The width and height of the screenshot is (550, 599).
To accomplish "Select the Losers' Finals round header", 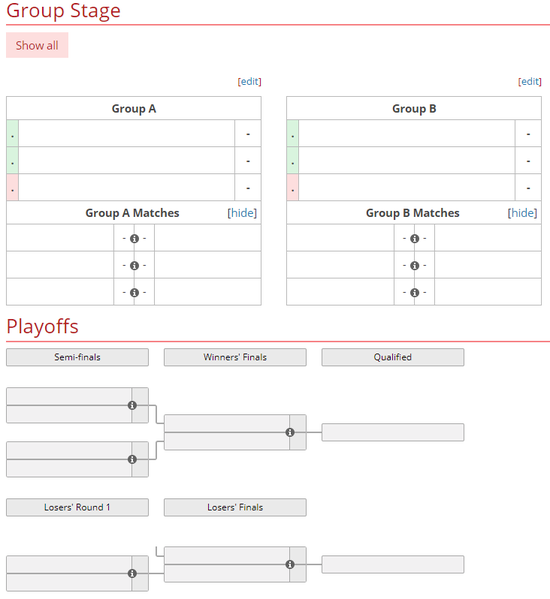I will (x=235, y=507).
